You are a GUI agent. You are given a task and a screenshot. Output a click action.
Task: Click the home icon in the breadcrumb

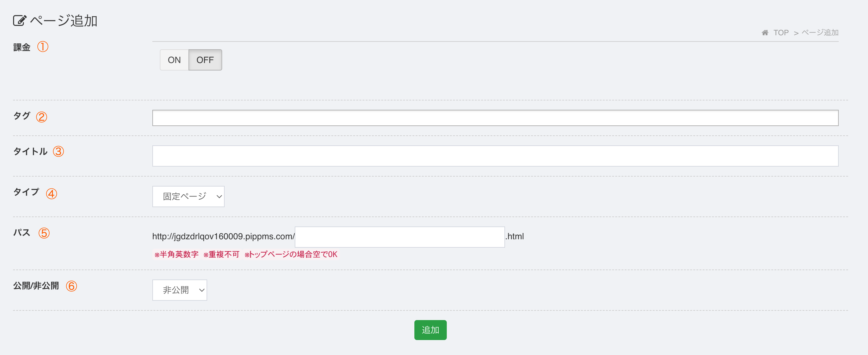point(765,33)
